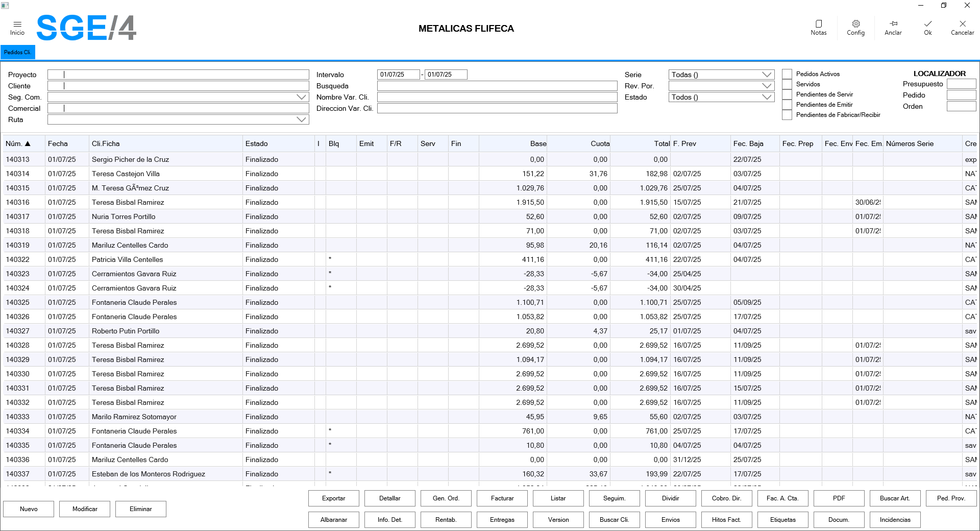Confirm with the Ok checkmark
This screenshot has height=531, width=980.
[927, 28]
